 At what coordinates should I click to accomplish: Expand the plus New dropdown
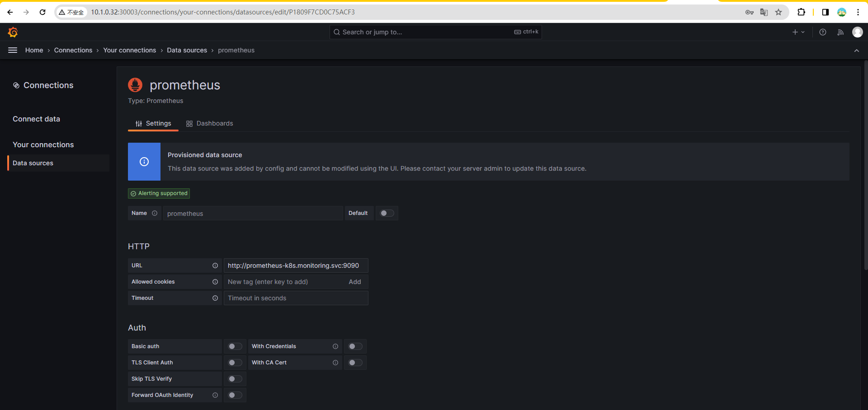(x=798, y=32)
